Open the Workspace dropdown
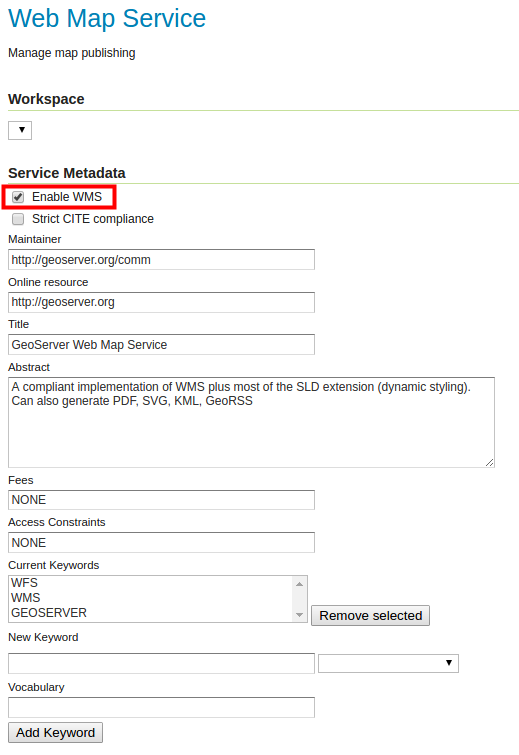The width and height of the screenshot is (519, 755). pyautogui.click(x=20, y=130)
